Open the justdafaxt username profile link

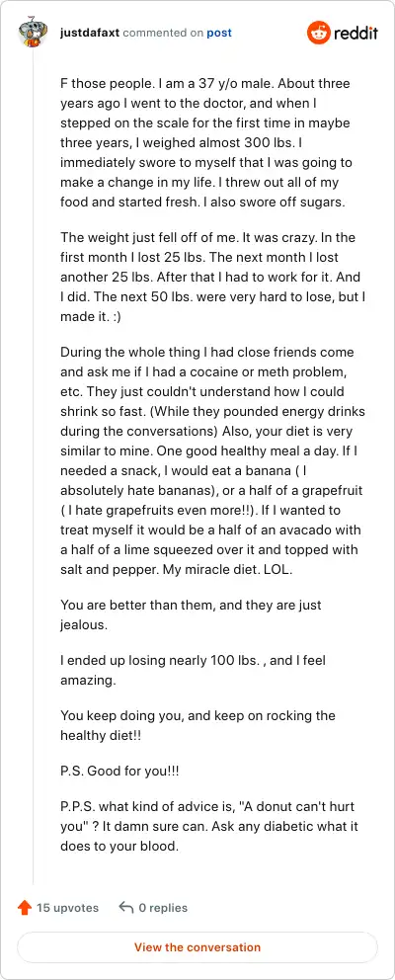pyautogui.click(x=90, y=34)
